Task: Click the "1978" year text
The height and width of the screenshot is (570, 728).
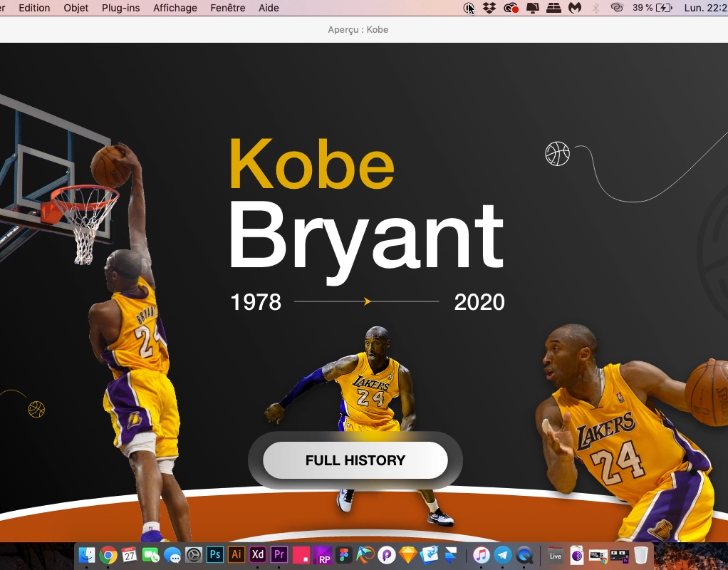Action: 256,302
